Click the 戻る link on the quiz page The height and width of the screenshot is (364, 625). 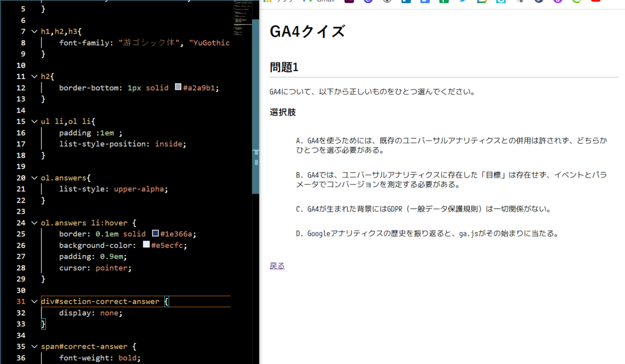(277, 266)
